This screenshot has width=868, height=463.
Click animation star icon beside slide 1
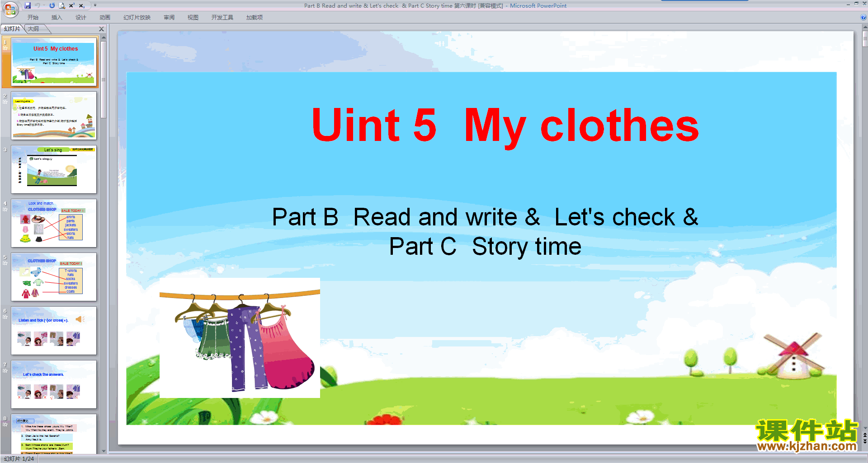pos(5,48)
